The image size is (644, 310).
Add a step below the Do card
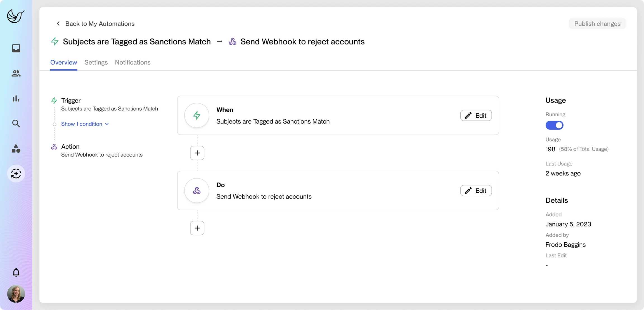click(x=197, y=228)
